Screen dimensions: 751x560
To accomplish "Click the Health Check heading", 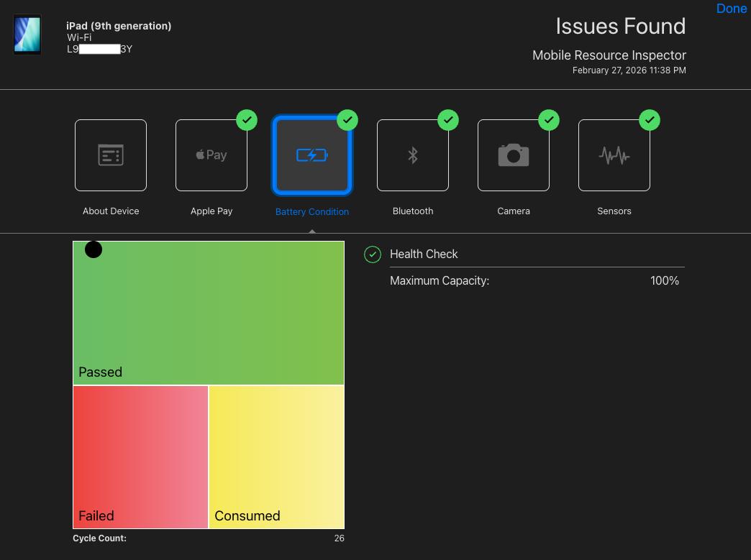I will 424,254.
